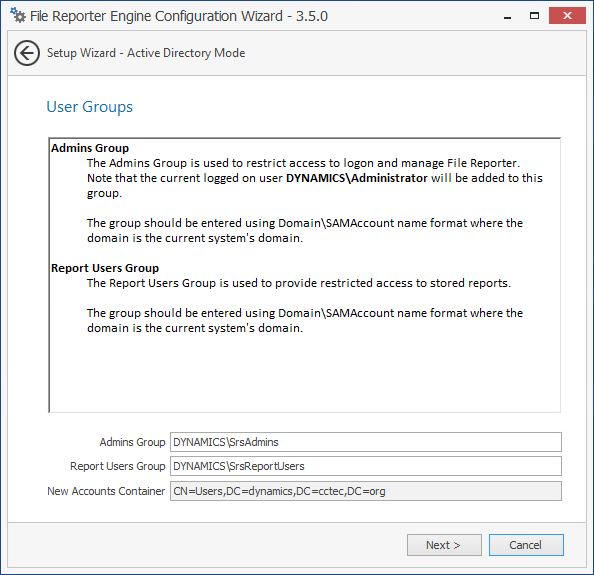
Task: Click the blue User Groups heading
Action: click(89, 107)
